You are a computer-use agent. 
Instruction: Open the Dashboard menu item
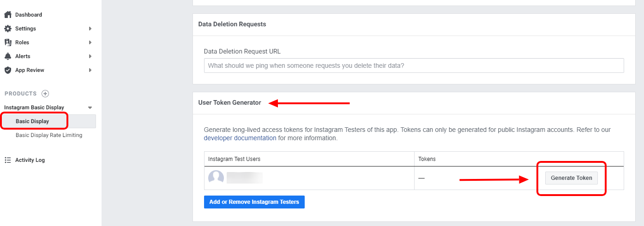click(x=29, y=15)
